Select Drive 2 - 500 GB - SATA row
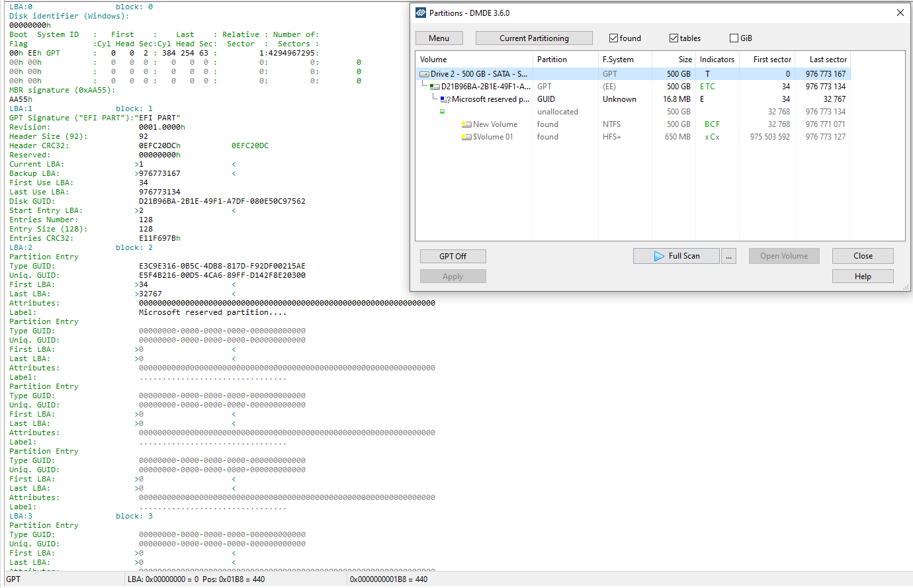 click(x=633, y=74)
